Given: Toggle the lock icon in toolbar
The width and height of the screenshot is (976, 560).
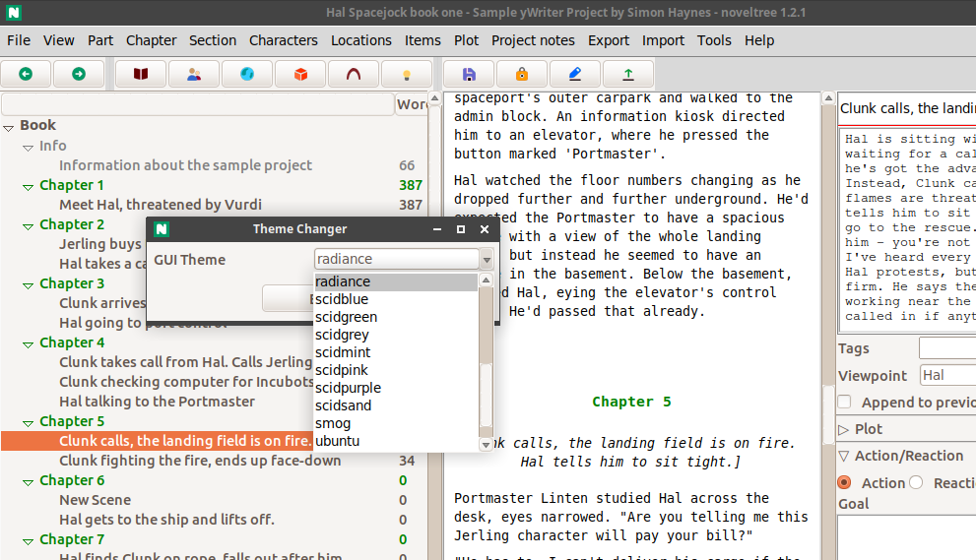Looking at the screenshot, I should [522, 74].
